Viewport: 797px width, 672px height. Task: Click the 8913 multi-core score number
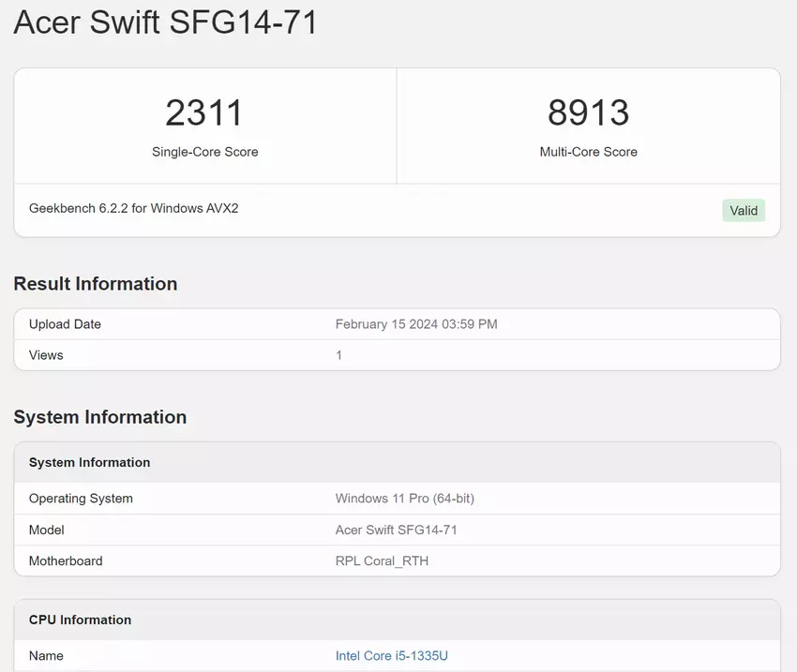coord(588,113)
